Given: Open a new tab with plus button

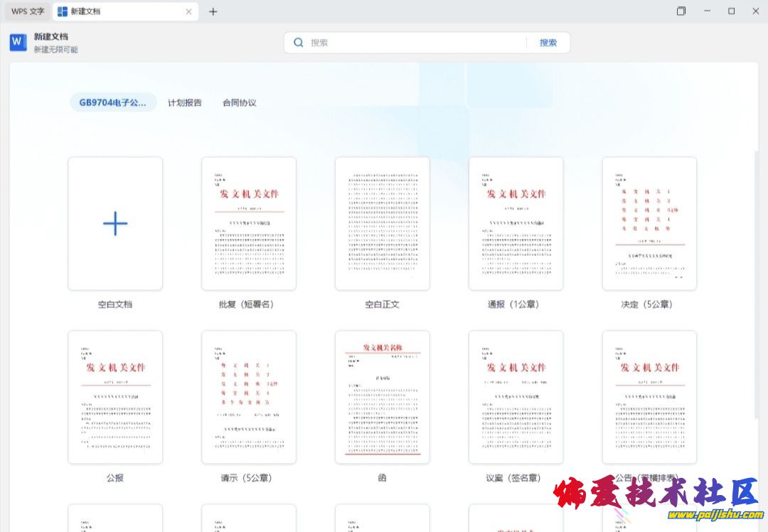Looking at the screenshot, I should [213, 11].
